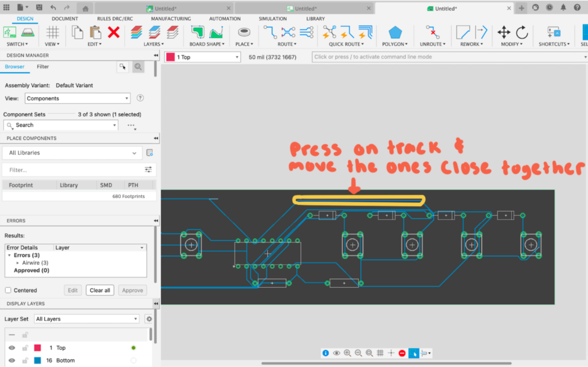Image resolution: width=588 pixels, height=367 pixels.
Task: Open notifications bell icon
Action: point(563,8)
